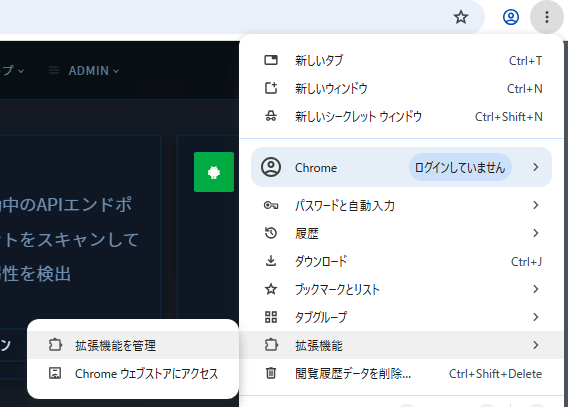
Task: Select 新しいタブ menu item
Action: (401, 60)
